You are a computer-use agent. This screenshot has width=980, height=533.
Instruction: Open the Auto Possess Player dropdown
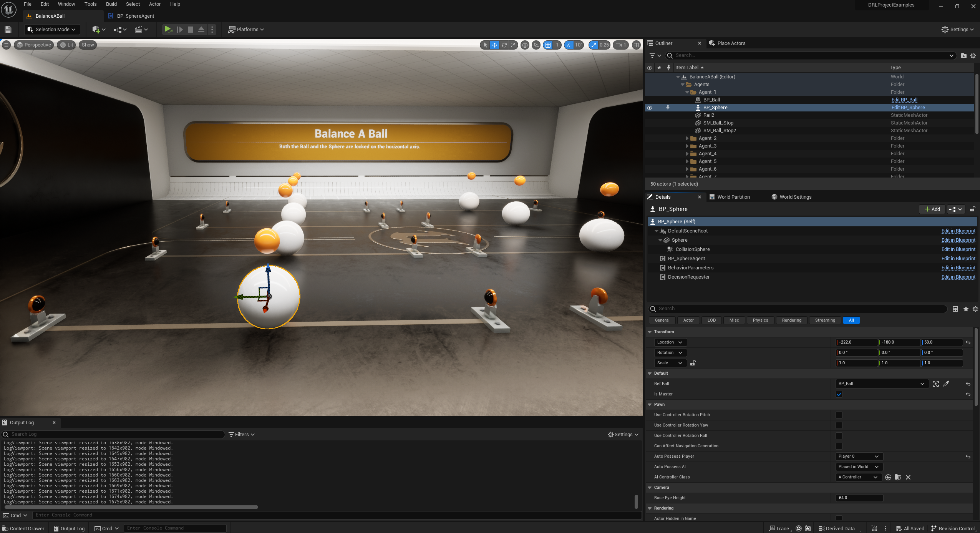859,457
